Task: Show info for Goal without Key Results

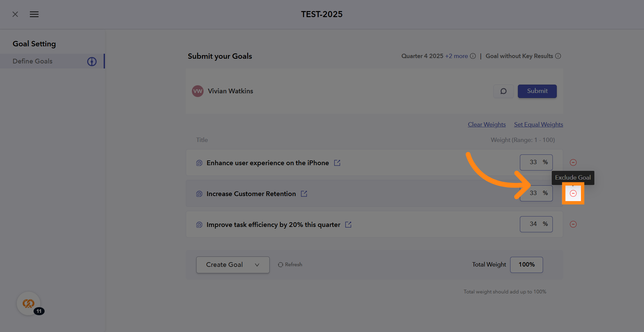Action: point(558,56)
